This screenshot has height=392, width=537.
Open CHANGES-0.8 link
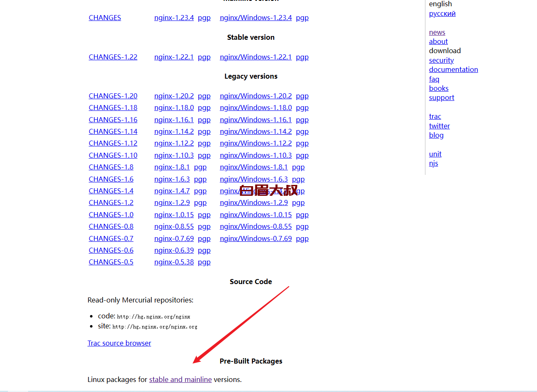click(111, 226)
